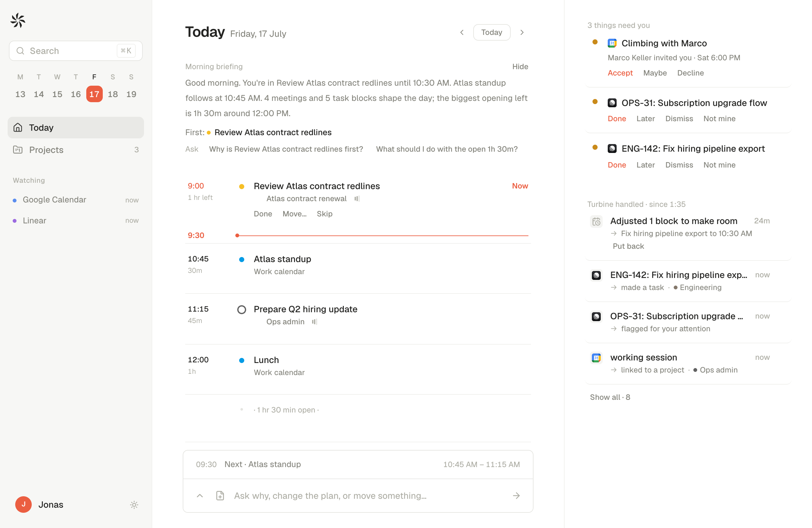Dismiss the ENG-142 item
Viewport: 812px width, 528px height.
[x=679, y=165]
